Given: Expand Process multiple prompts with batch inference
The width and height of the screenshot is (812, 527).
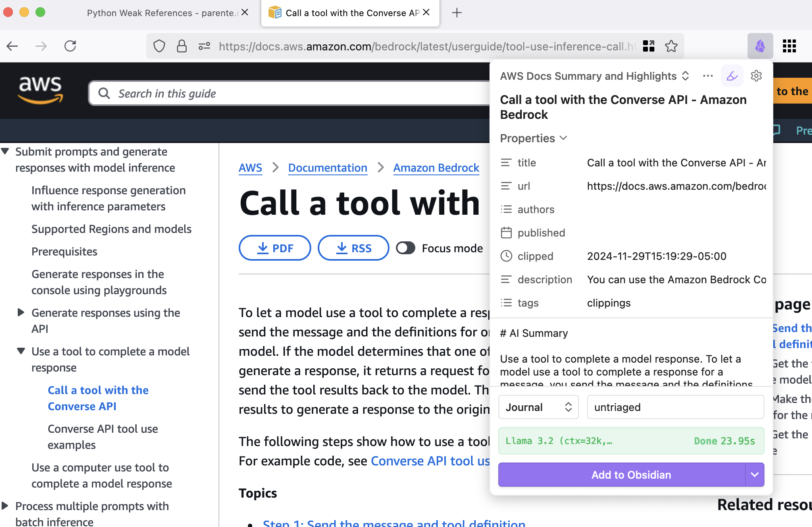Looking at the screenshot, I should (5, 506).
